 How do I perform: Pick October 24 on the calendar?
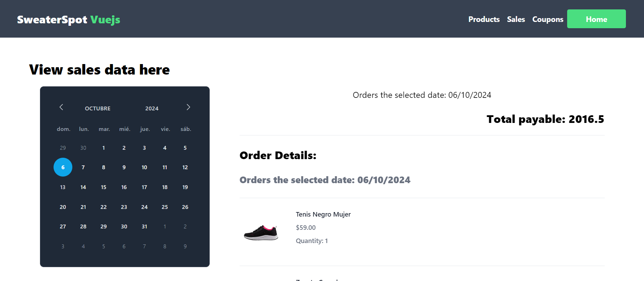144,207
